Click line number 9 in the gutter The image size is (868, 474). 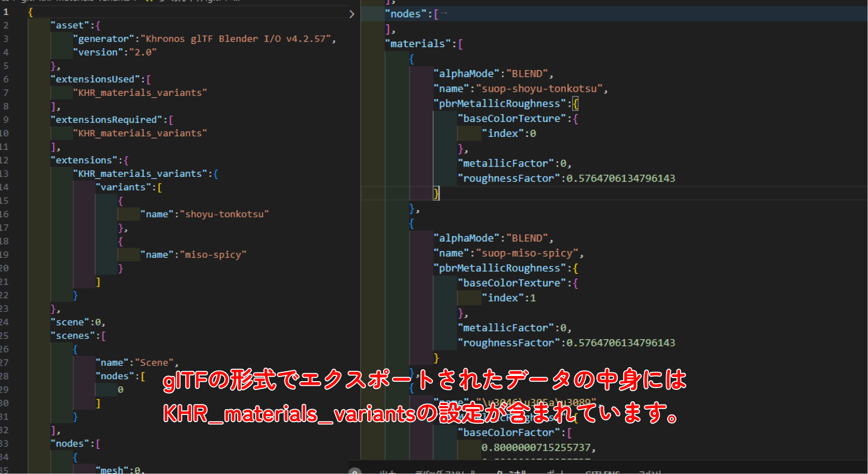[x=6, y=120]
